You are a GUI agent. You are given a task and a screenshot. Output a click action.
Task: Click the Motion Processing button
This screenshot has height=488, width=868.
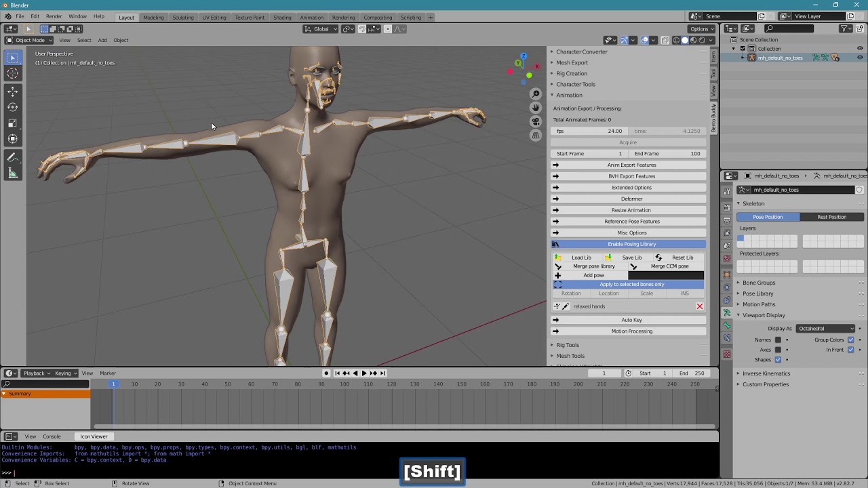point(631,331)
